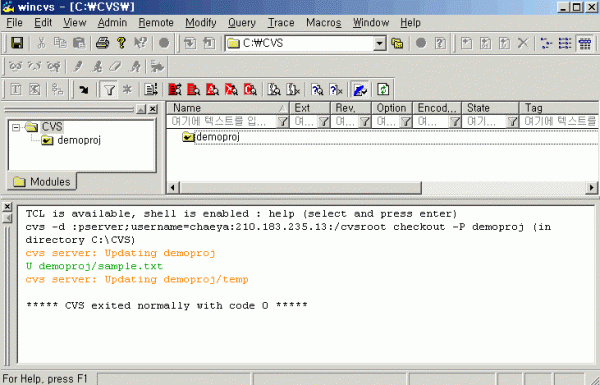
Task: Click the asterisk filter mask icon
Action: (127, 90)
